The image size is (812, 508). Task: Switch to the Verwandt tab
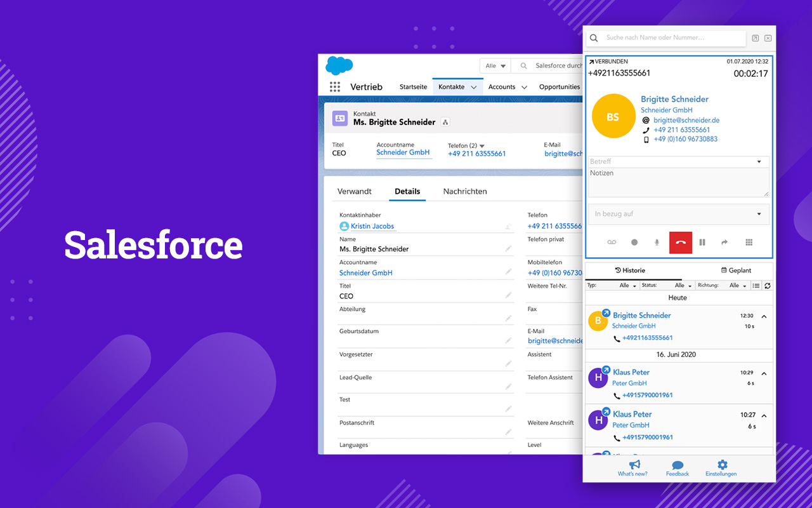click(x=355, y=191)
